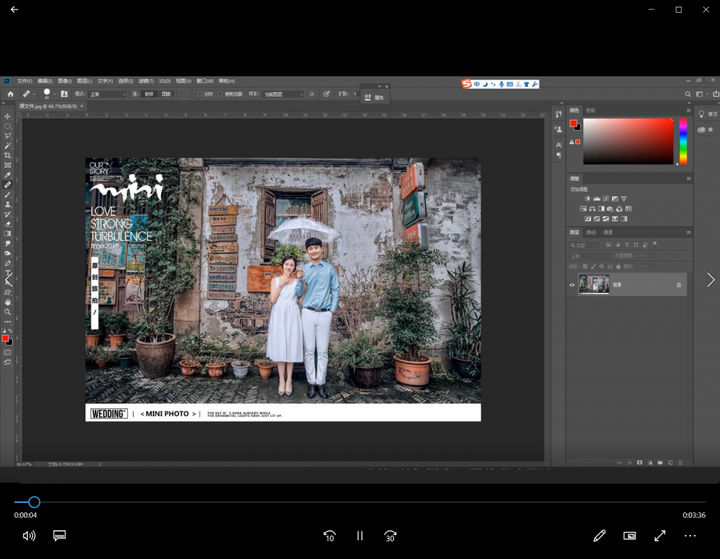Open the volume control
Image resolution: width=720 pixels, height=559 pixels.
pos(29,536)
